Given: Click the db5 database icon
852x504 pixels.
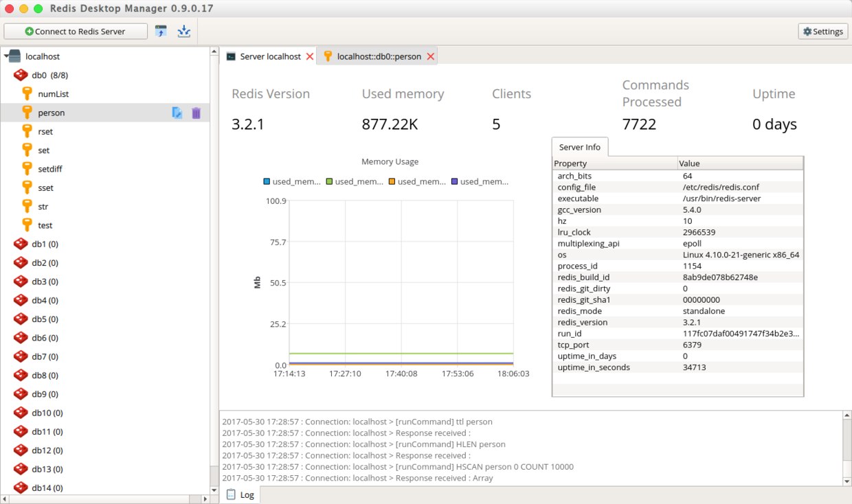Looking at the screenshot, I should coord(21,319).
